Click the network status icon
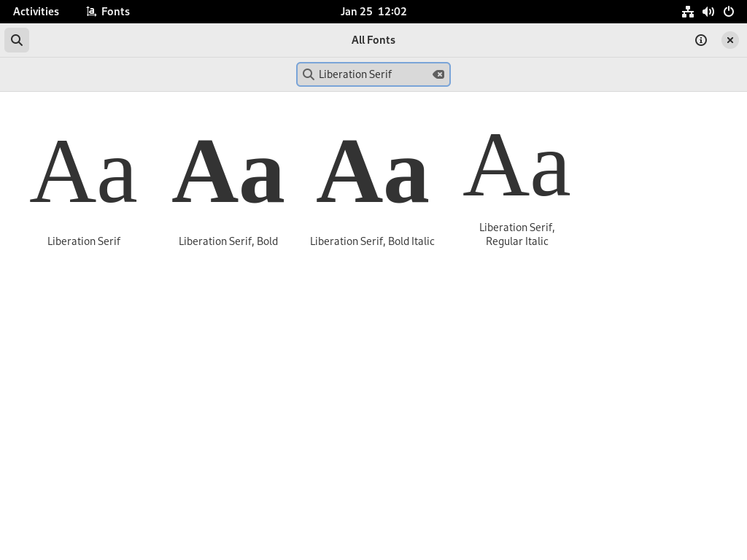 click(687, 12)
